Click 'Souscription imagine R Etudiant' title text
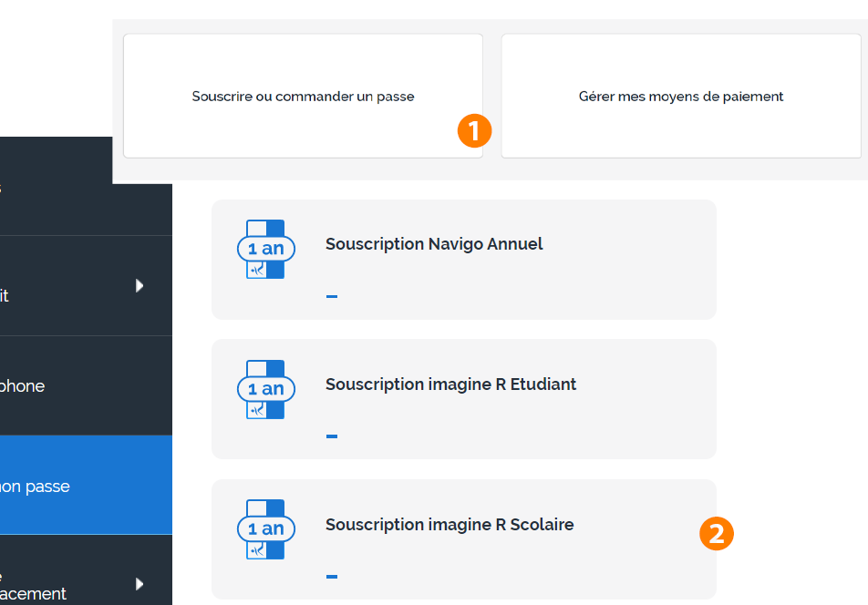868x605 pixels. (450, 384)
